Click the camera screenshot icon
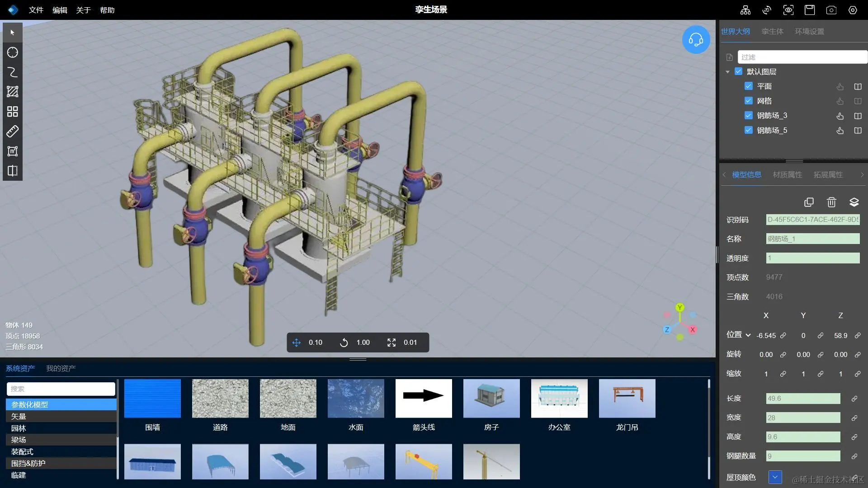868x488 pixels. [831, 10]
